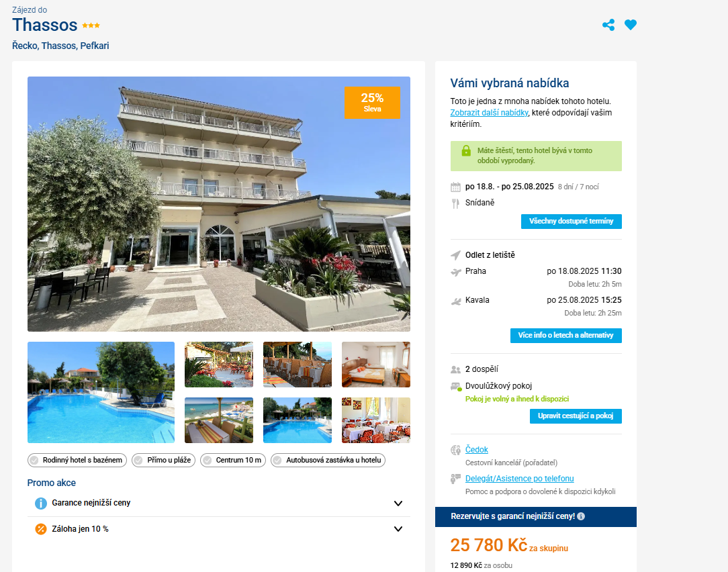The width and height of the screenshot is (728, 572).
Task: Toggle the Přímo u pláže tag
Action: (x=163, y=460)
